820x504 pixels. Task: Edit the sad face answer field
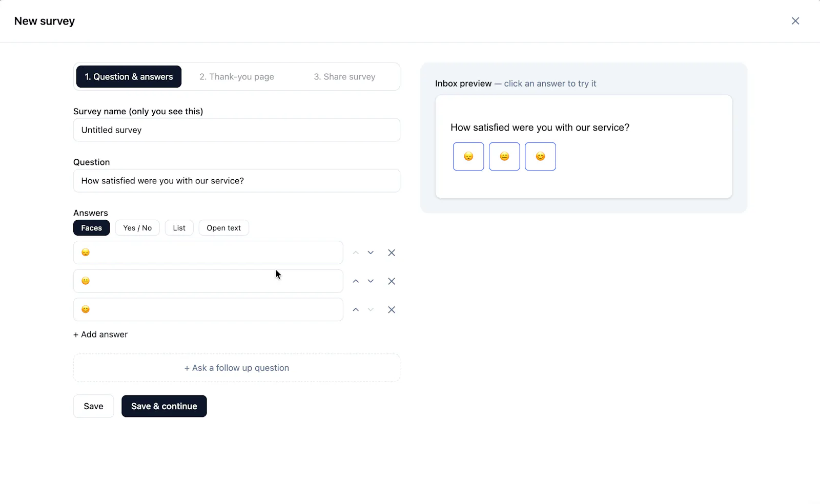click(208, 253)
